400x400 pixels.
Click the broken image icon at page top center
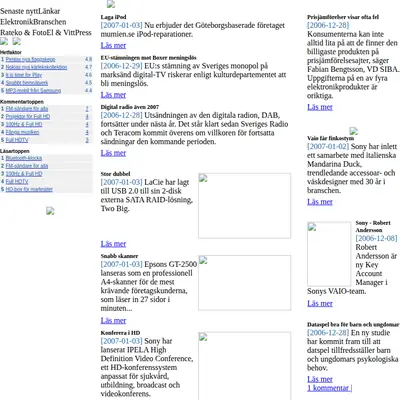[111, 4]
